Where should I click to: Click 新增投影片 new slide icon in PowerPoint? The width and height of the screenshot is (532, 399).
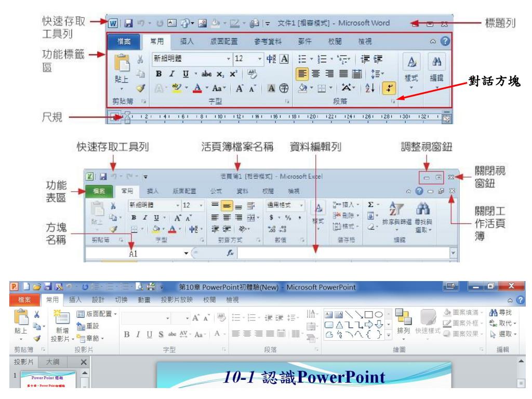61,317
